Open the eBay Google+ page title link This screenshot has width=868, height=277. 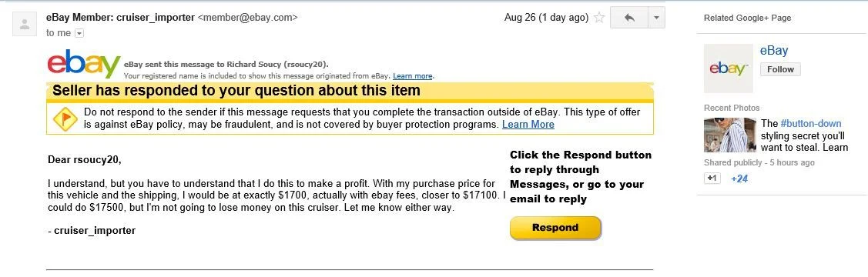774,51
